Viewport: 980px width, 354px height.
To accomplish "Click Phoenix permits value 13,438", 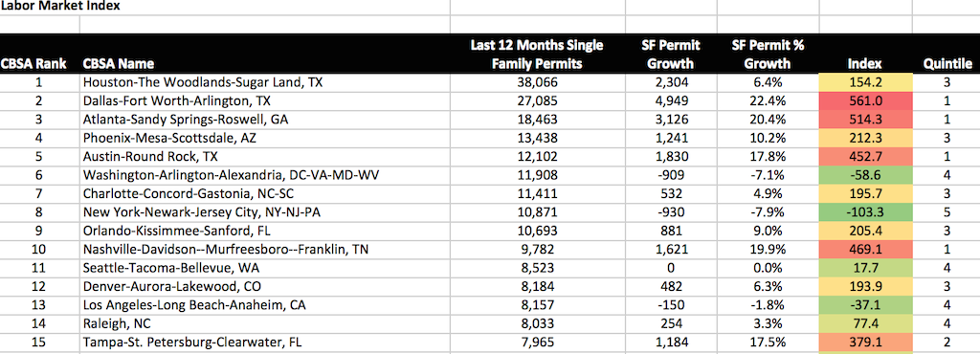I will click(x=538, y=138).
